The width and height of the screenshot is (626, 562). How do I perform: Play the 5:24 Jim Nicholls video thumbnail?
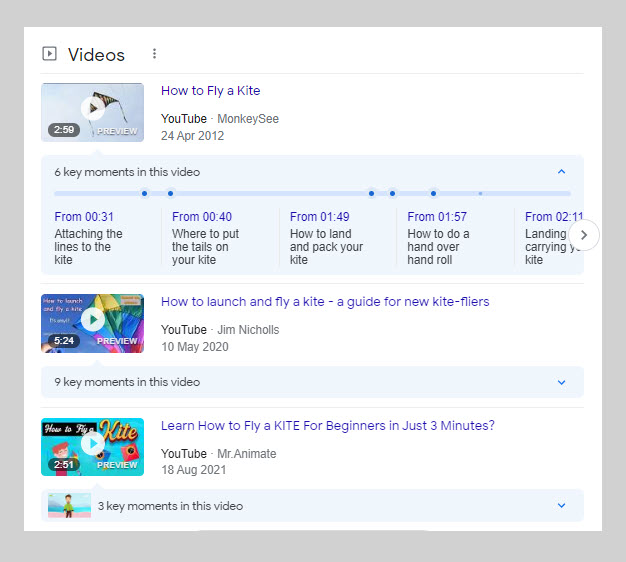click(x=92, y=323)
